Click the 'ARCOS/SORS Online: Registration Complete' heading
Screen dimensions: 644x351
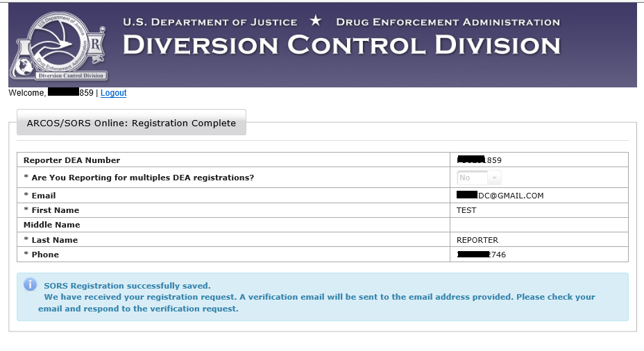131,123
